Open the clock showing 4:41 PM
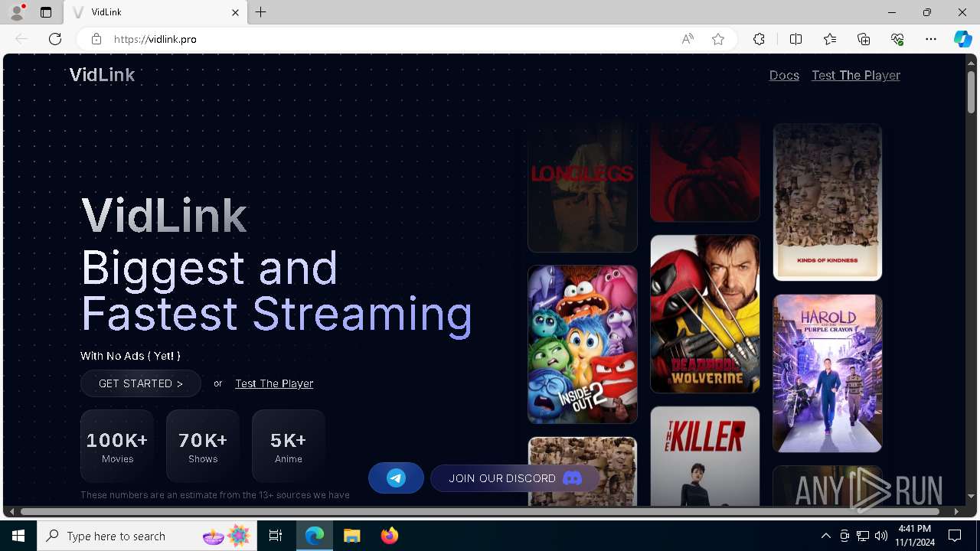This screenshot has width=980, height=551. pos(915,536)
